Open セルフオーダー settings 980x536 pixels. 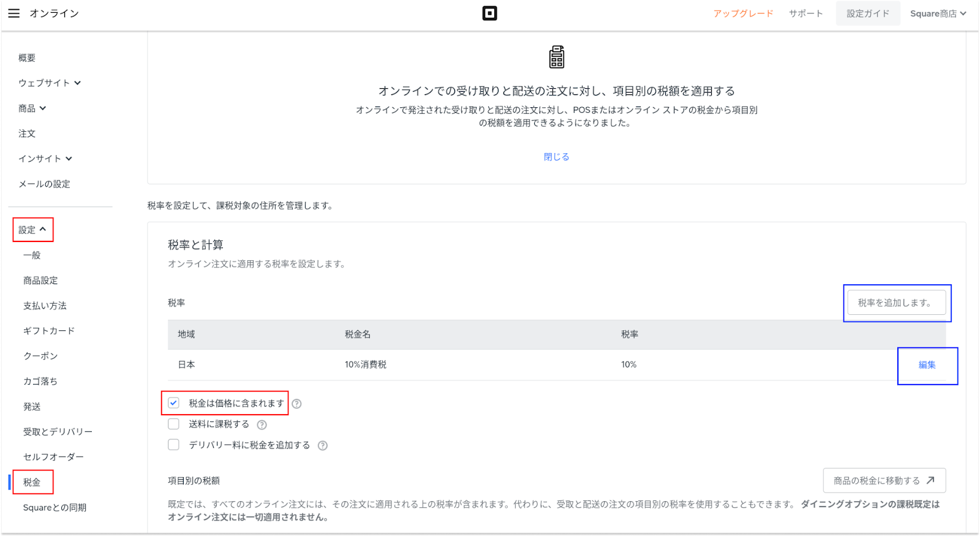pyautogui.click(x=53, y=457)
